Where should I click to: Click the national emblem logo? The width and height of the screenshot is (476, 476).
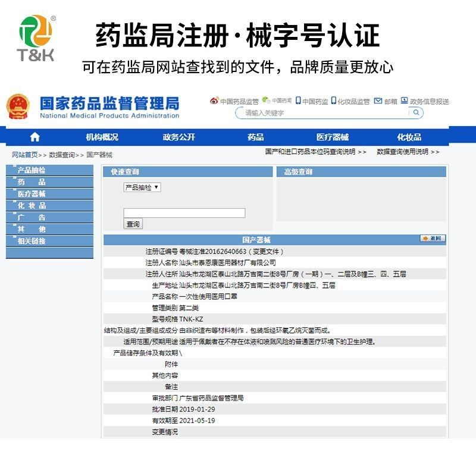click(18, 107)
